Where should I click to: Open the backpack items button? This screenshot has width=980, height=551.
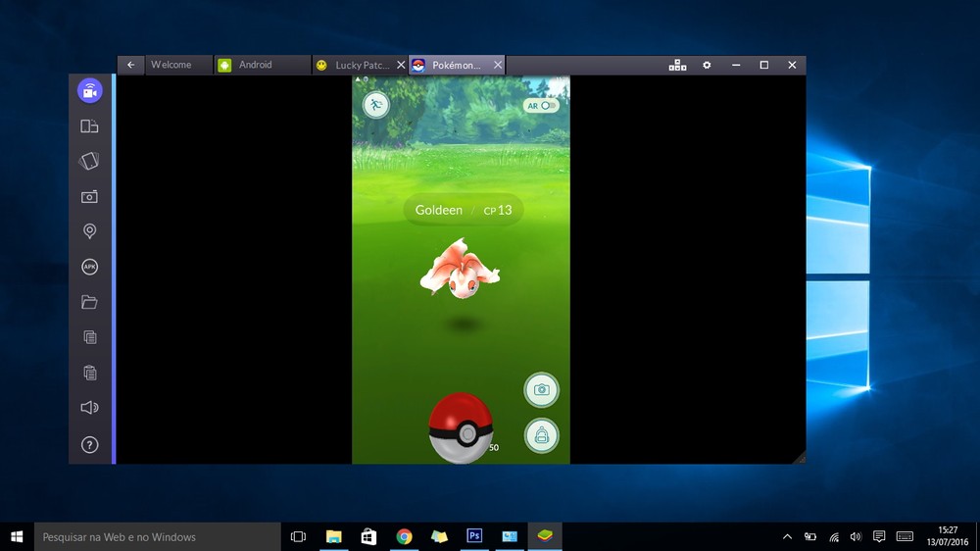coord(541,435)
